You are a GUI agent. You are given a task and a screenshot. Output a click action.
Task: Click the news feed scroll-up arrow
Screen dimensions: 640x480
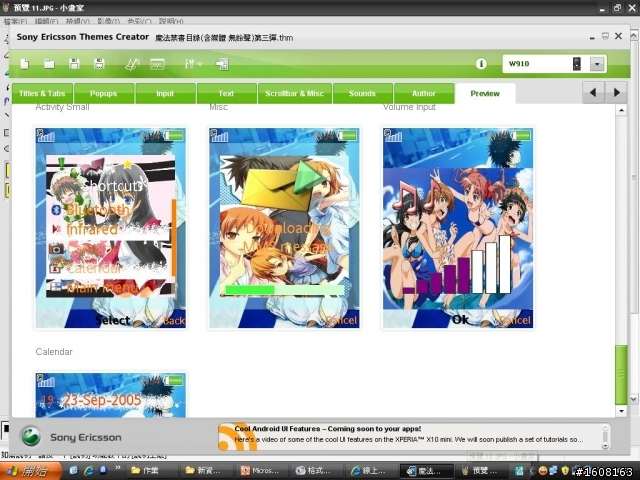pos(605,428)
